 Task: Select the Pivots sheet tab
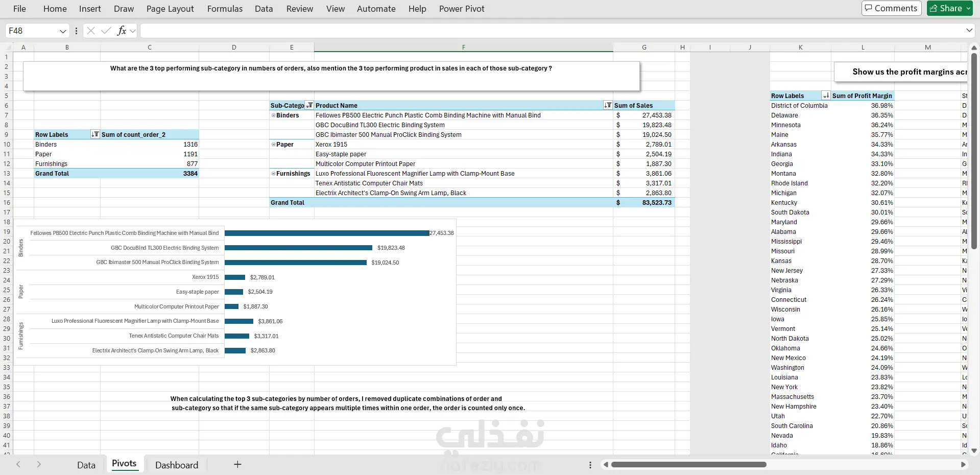124,464
